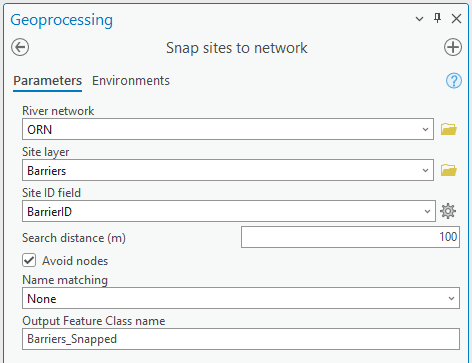The height and width of the screenshot is (363, 472).
Task: Close the Geoprocessing pane
Action: [456, 19]
